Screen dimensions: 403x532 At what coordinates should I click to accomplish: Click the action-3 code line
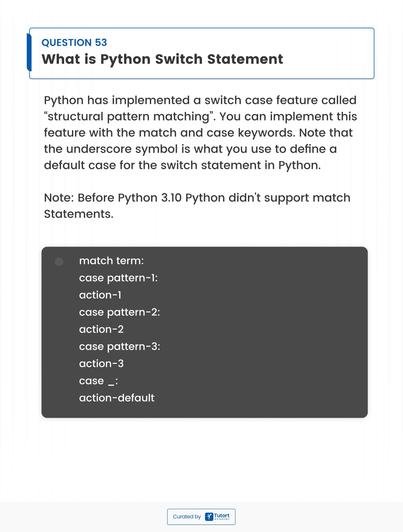tap(102, 363)
